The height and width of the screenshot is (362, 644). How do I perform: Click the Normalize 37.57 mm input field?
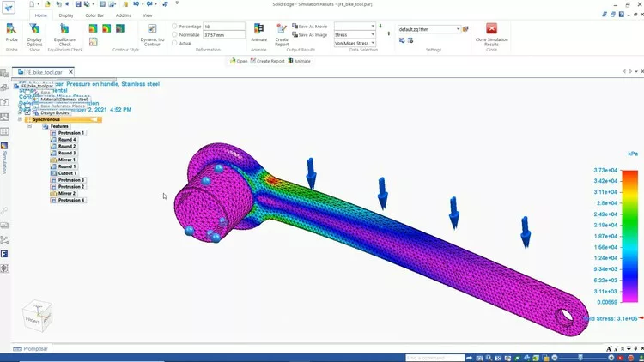pos(224,35)
